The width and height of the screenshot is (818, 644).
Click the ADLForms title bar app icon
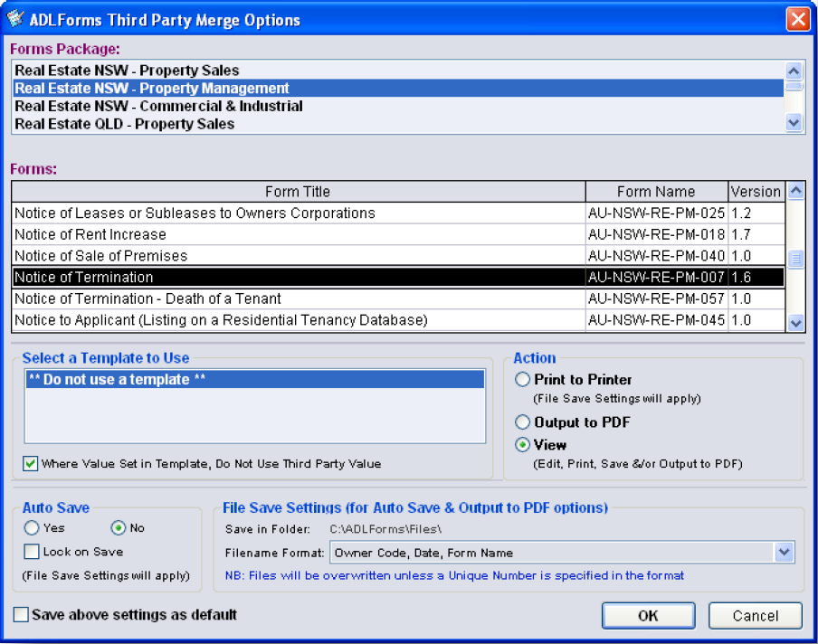click(15, 19)
